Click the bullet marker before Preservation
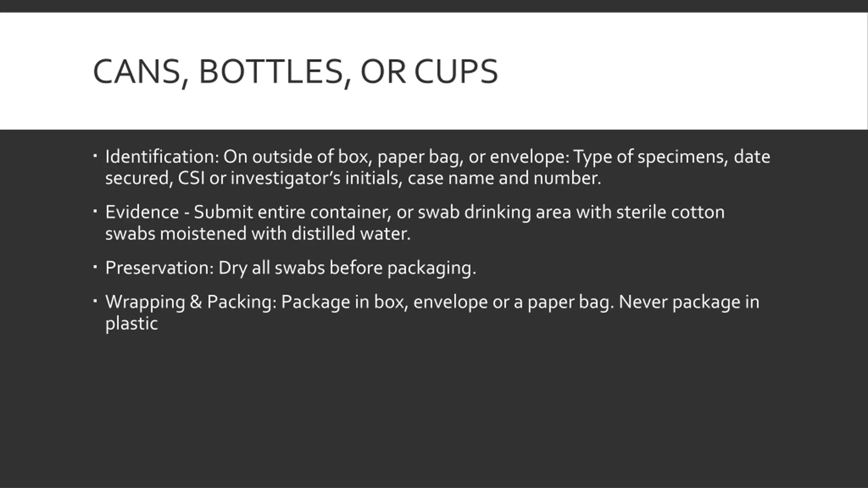The image size is (868, 488). pyautogui.click(x=95, y=267)
